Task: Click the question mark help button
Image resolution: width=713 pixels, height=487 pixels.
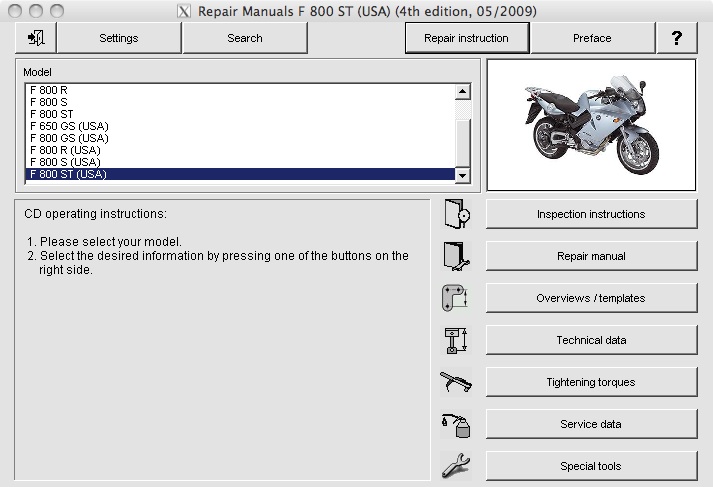Action: click(x=677, y=38)
